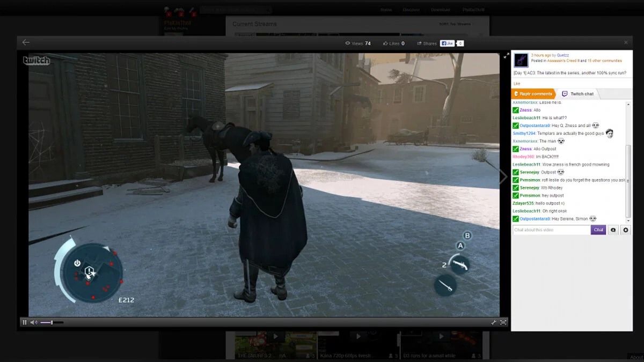
Task: Open the '15 other communities' link
Action: tap(604, 61)
